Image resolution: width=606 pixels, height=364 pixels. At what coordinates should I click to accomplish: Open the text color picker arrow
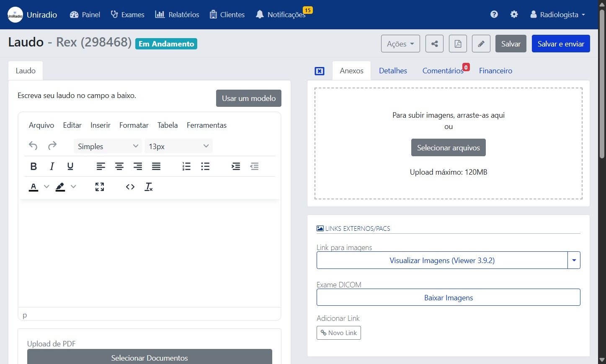(46, 187)
